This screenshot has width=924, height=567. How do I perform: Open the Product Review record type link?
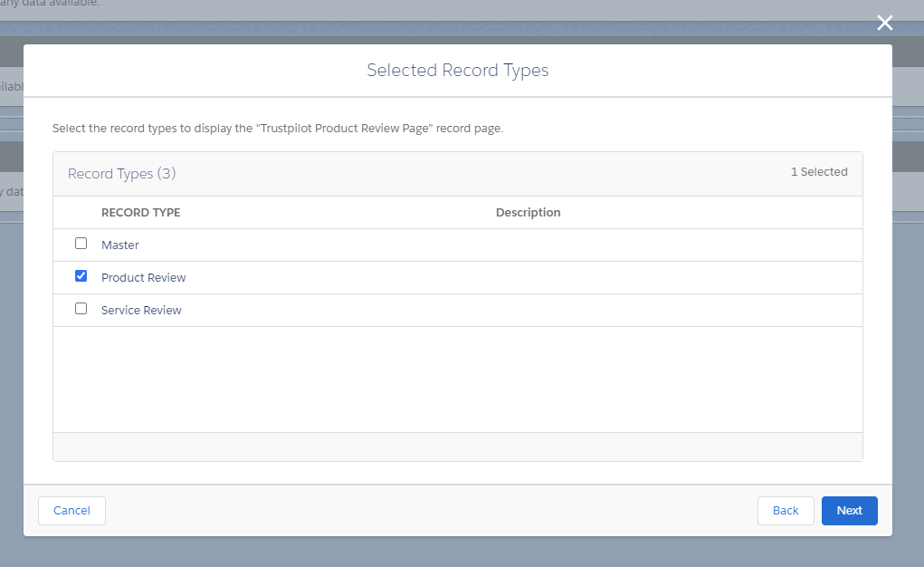(x=143, y=277)
